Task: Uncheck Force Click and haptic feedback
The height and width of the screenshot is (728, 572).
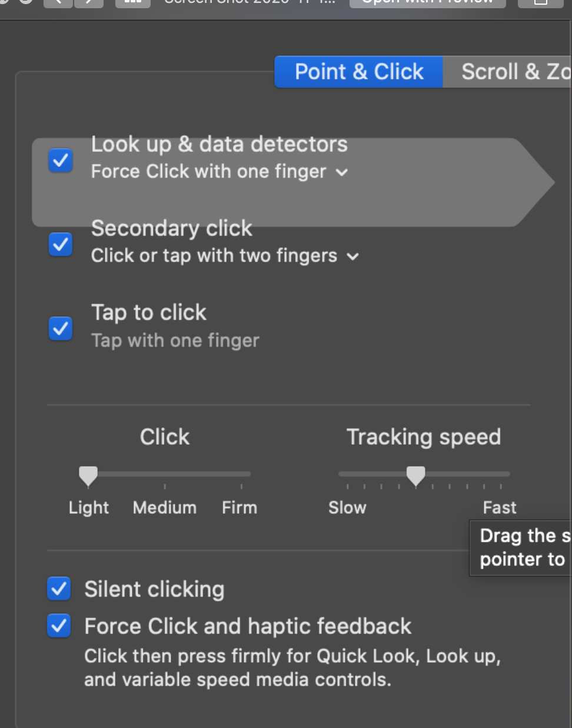Action: click(x=59, y=626)
